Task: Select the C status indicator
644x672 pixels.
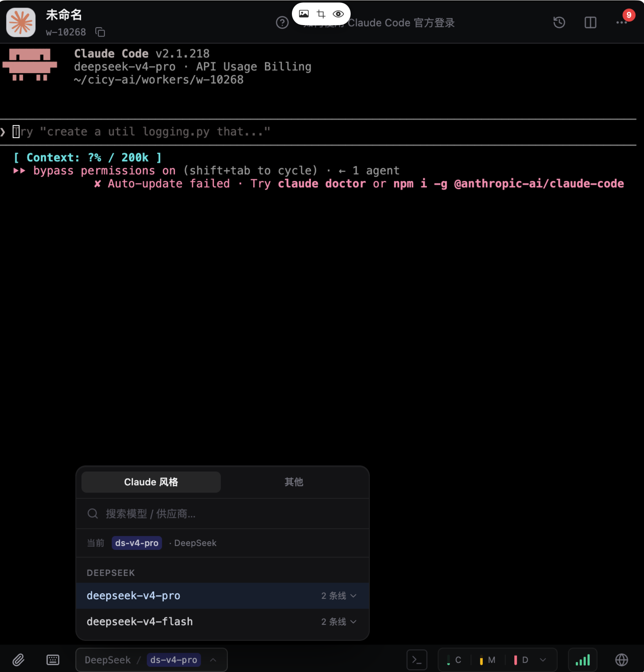Action: (454, 660)
